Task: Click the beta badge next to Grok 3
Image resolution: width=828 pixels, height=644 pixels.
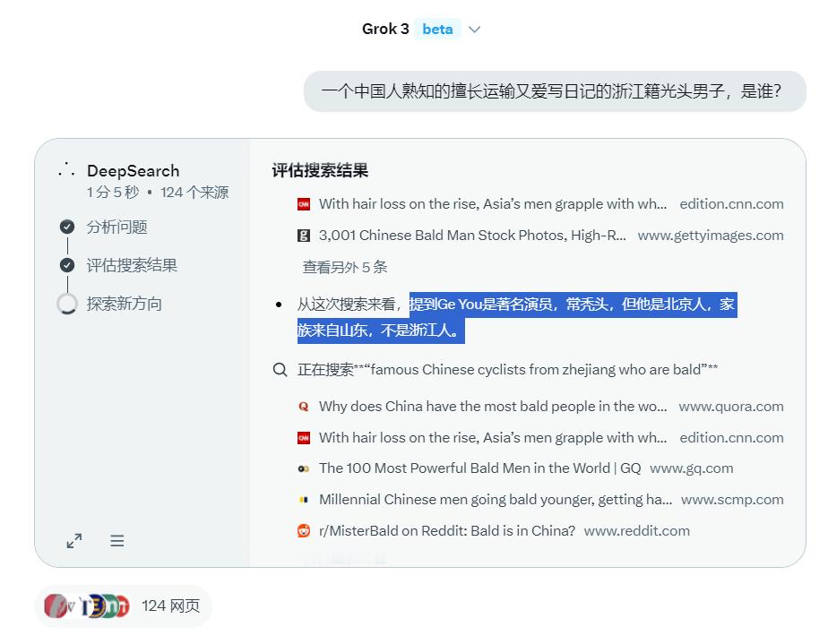Action: pyautogui.click(x=437, y=29)
